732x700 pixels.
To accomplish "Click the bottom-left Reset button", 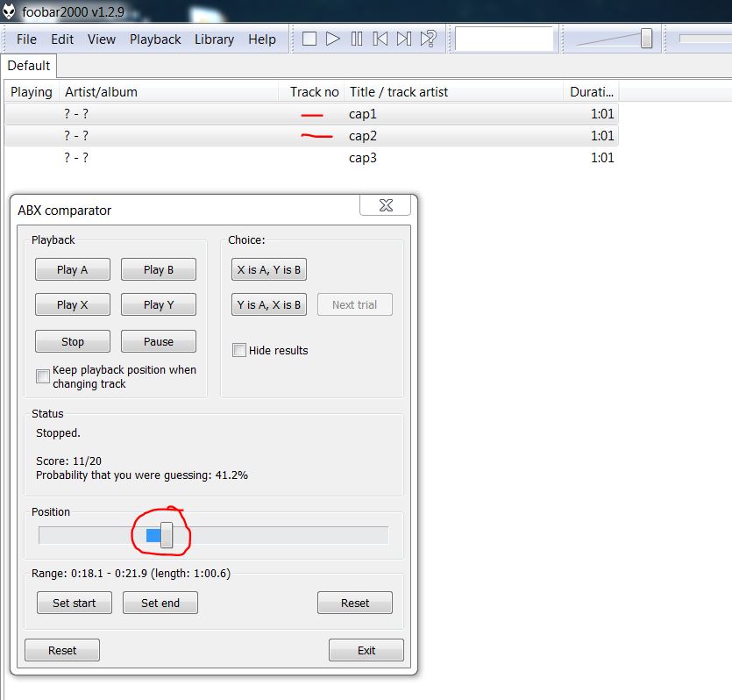I will [x=62, y=651].
